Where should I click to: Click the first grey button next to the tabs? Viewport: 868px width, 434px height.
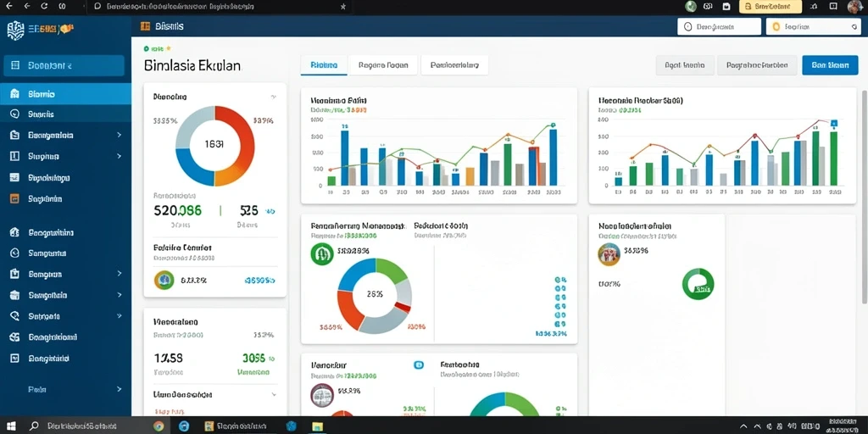click(685, 64)
